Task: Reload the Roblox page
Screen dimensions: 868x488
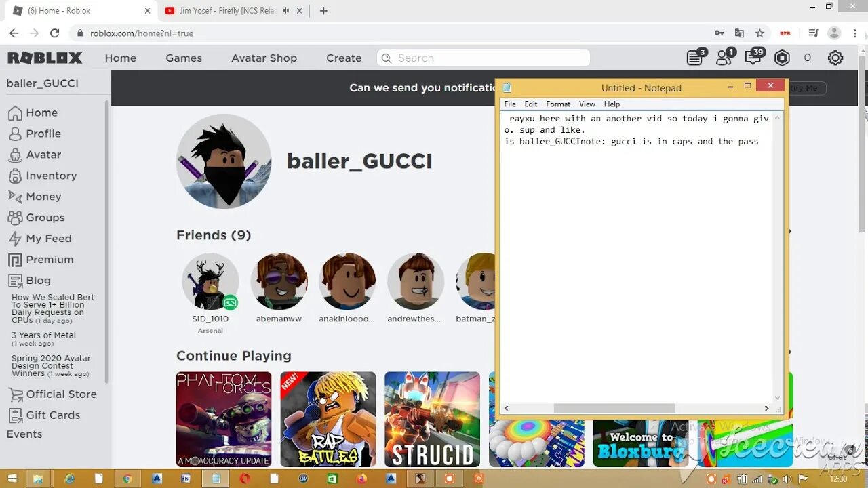Action: [x=55, y=33]
